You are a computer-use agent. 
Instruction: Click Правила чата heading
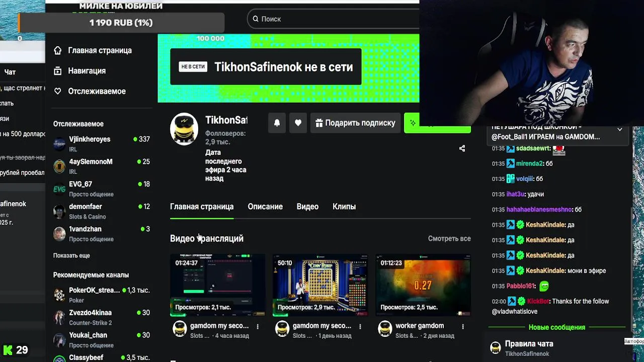pyautogui.click(x=529, y=344)
